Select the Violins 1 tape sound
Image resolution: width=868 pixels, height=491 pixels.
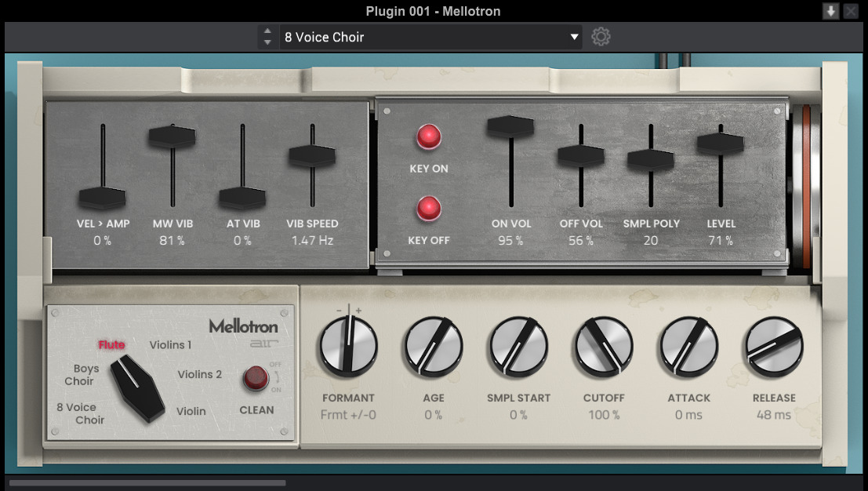tap(170, 345)
